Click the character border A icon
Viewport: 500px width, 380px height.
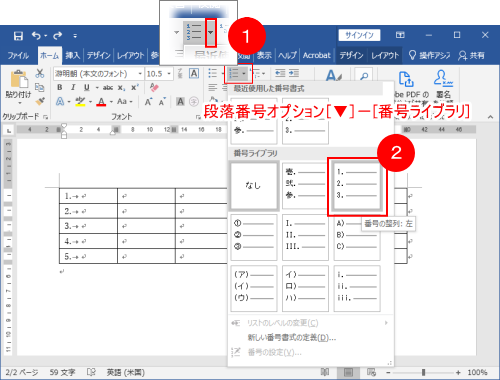tap(194, 73)
